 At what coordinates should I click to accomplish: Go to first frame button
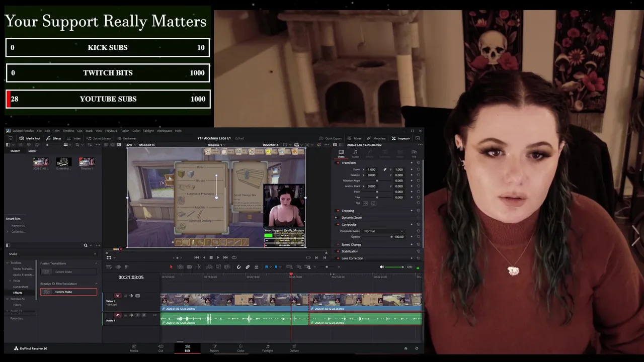coord(197,257)
